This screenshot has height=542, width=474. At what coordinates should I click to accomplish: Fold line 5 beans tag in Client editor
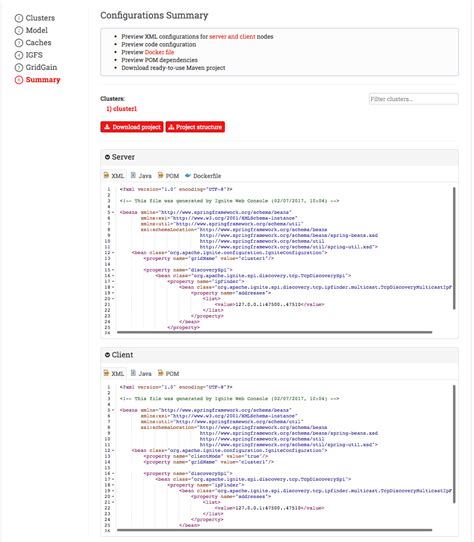(113, 410)
